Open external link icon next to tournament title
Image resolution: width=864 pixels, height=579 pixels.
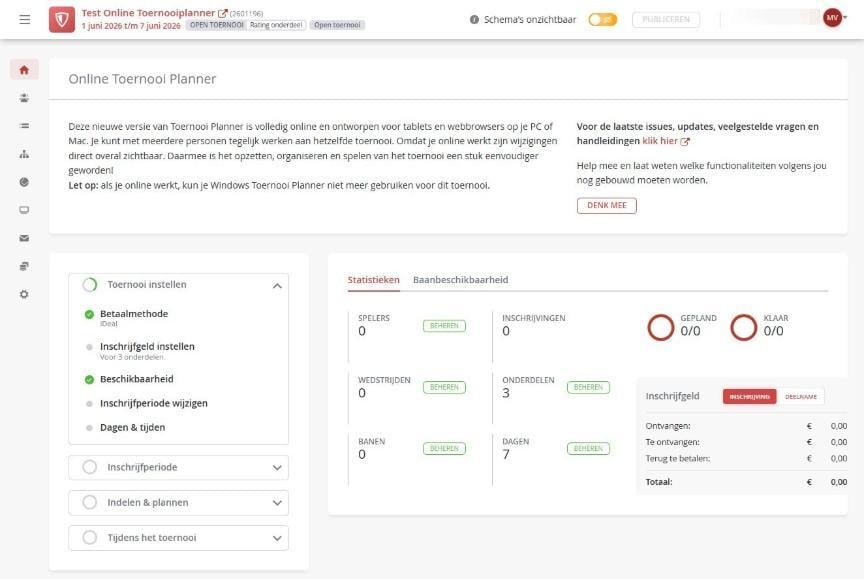click(x=223, y=13)
